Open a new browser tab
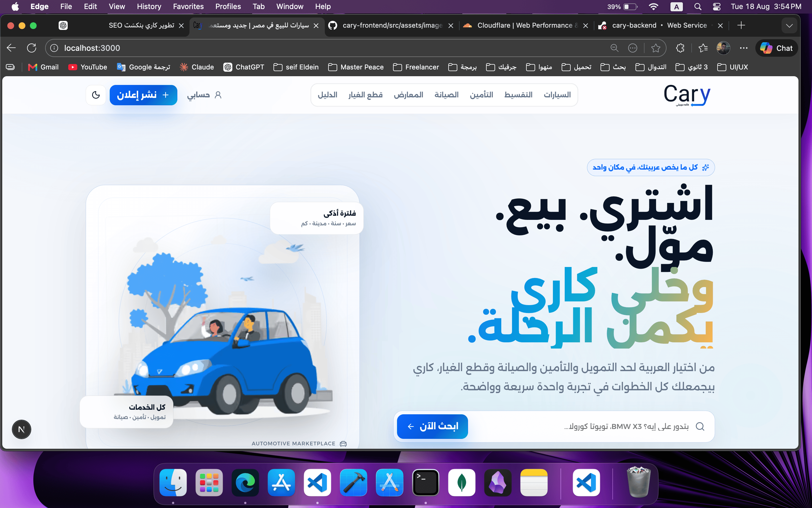812x508 pixels. (741, 25)
